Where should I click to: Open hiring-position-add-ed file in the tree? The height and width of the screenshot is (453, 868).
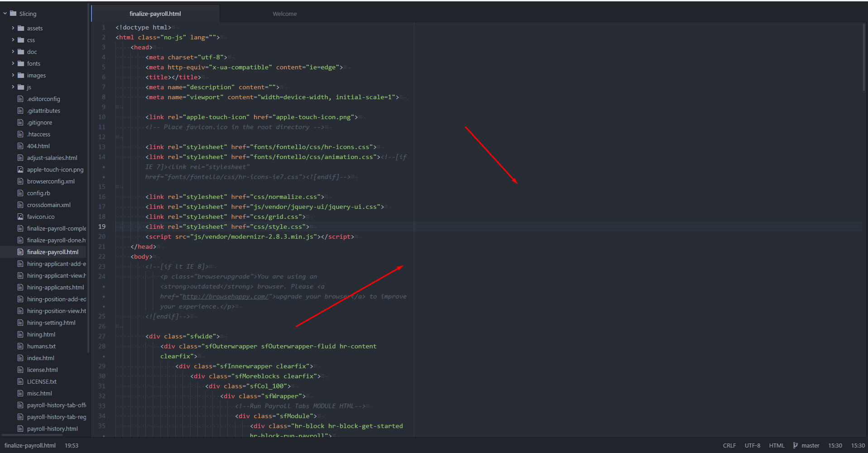point(57,299)
